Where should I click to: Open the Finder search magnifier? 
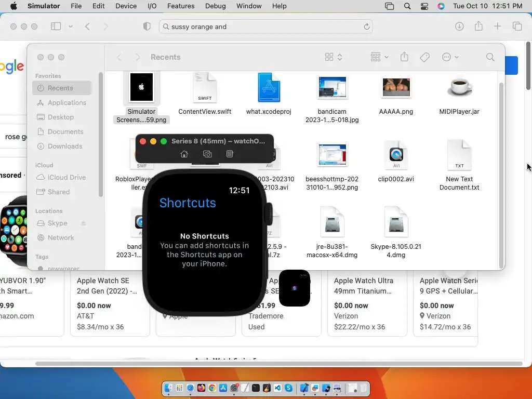tap(490, 57)
